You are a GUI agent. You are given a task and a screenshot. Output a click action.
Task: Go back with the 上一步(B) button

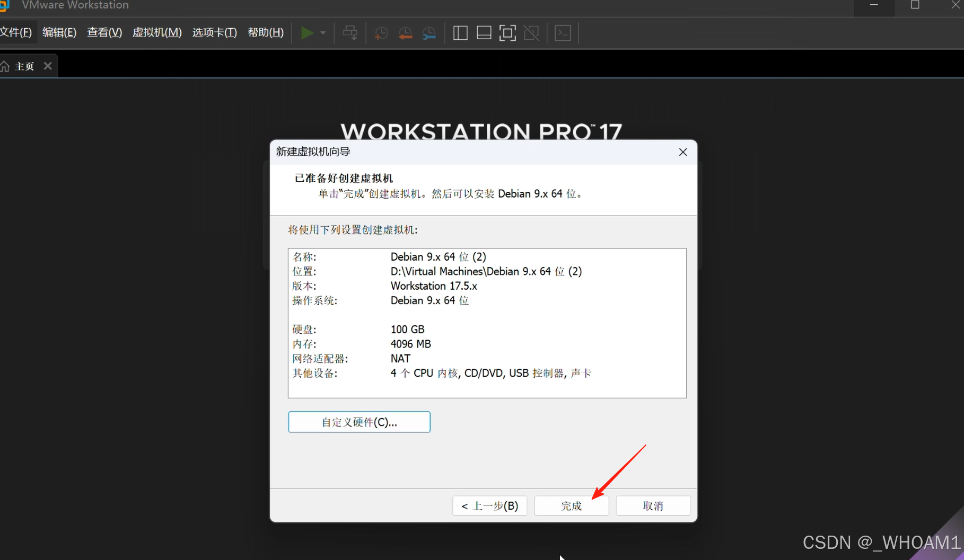(489, 506)
